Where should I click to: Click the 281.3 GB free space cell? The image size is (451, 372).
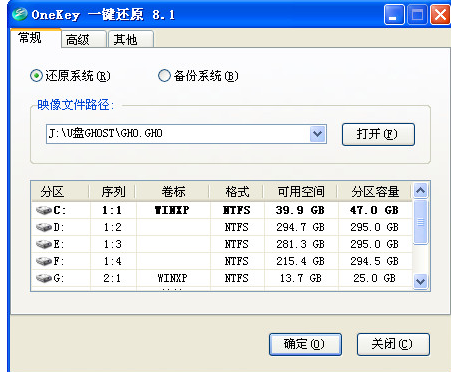coord(300,244)
